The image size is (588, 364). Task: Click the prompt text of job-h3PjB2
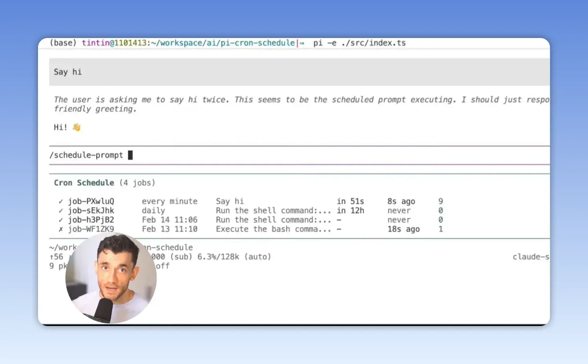pos(274,220)
